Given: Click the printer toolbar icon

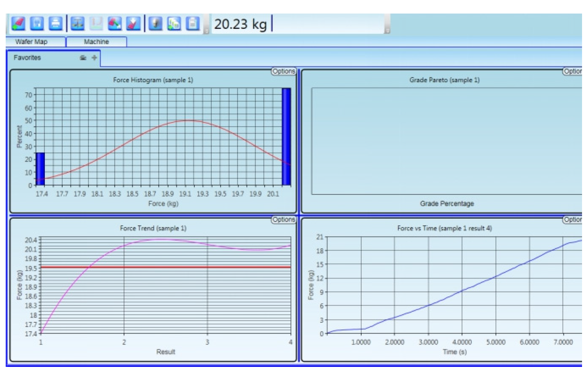Looking at the screenshot, I should coord(55,24).
